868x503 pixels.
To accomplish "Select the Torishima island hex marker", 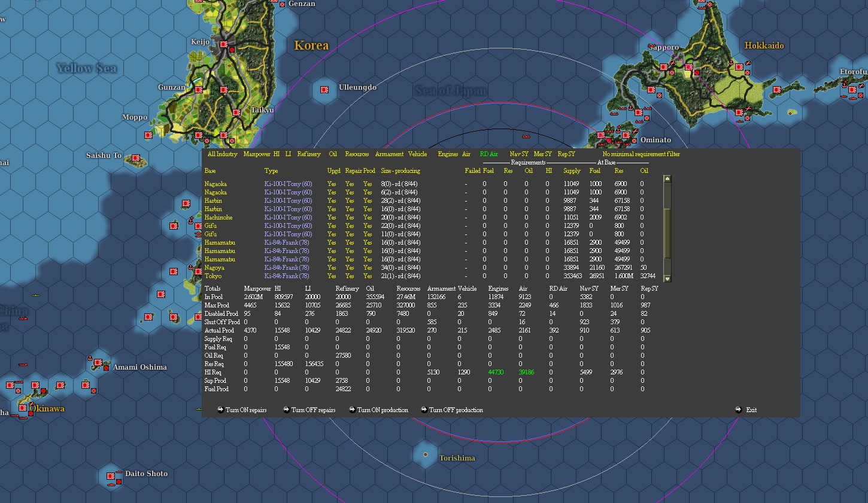I will [x=426, y=455].
